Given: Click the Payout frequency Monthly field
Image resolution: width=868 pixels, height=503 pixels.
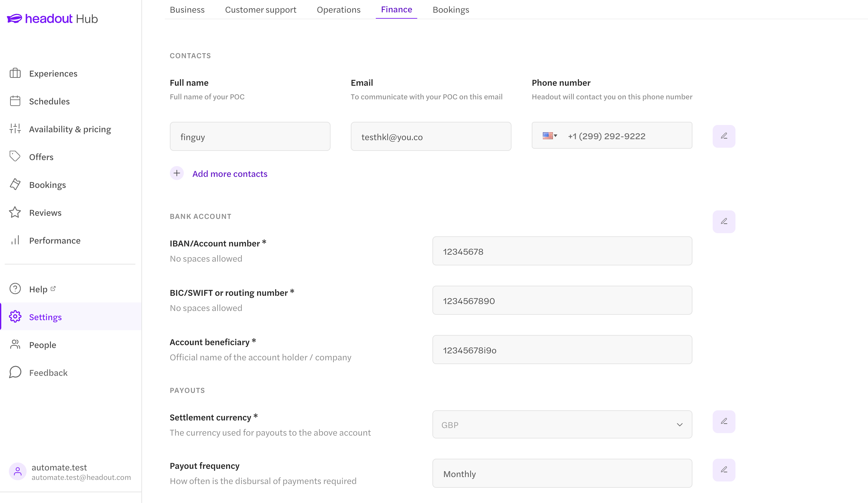Looking at the screenshot, I should point(562,473).
